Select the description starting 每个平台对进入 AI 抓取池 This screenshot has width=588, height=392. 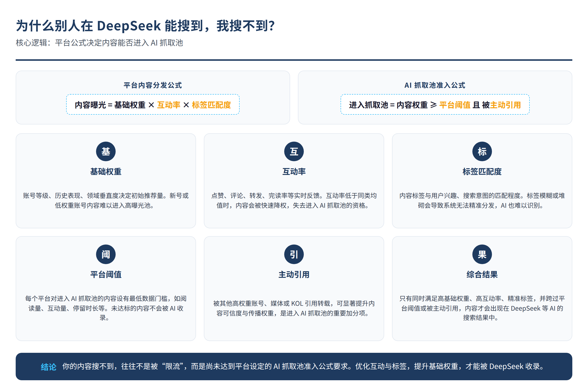[106, 308]
